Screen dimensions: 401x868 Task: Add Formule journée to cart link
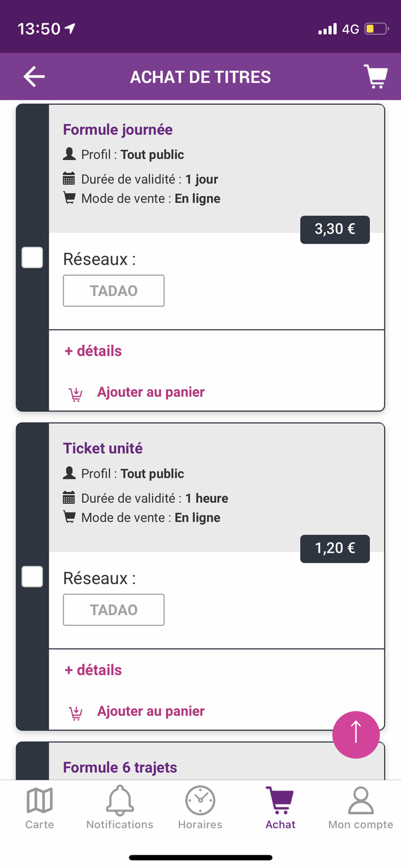click(151, 392)
